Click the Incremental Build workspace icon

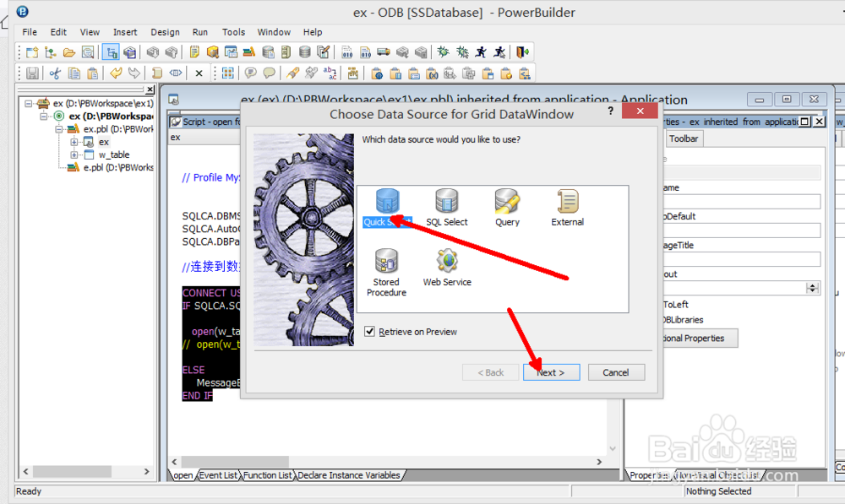tap(347, 52)
